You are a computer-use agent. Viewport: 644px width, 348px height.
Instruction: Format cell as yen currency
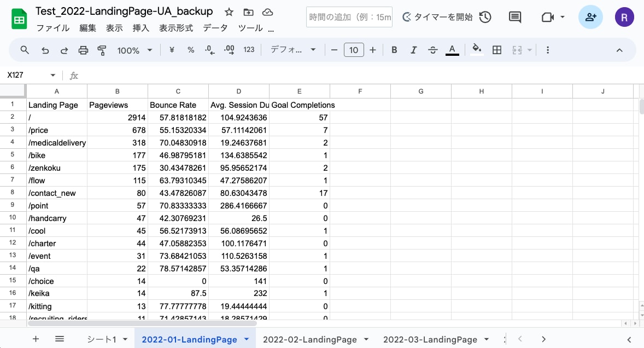click(x=172, y=50)
